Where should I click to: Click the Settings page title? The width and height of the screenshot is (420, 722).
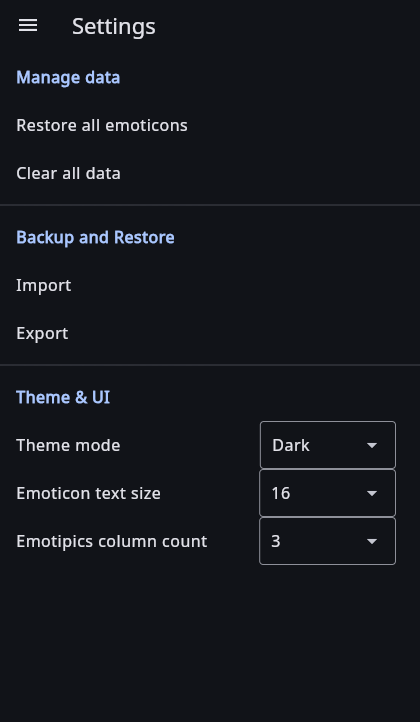[x=114, y=27]
